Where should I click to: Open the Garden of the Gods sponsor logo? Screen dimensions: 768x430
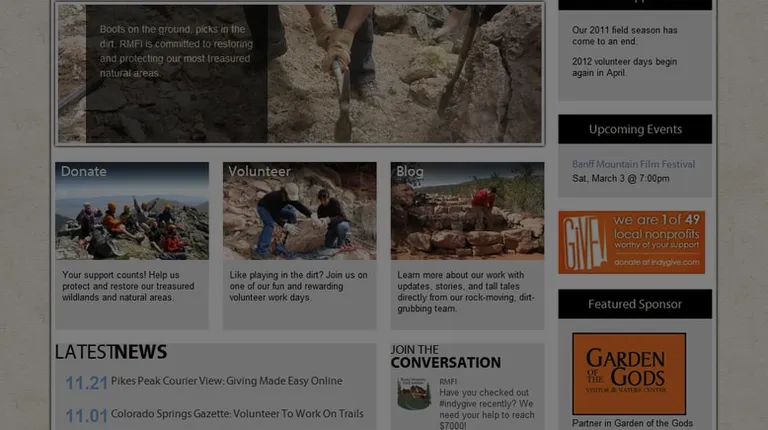point(629,373)
